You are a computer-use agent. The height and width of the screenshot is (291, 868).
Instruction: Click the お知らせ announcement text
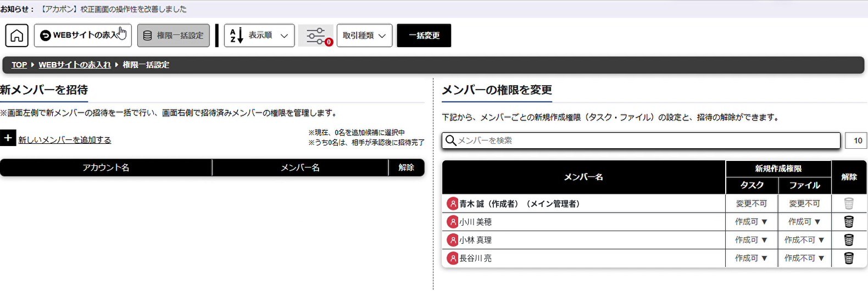pyautogui.click(x=93, y=9)
